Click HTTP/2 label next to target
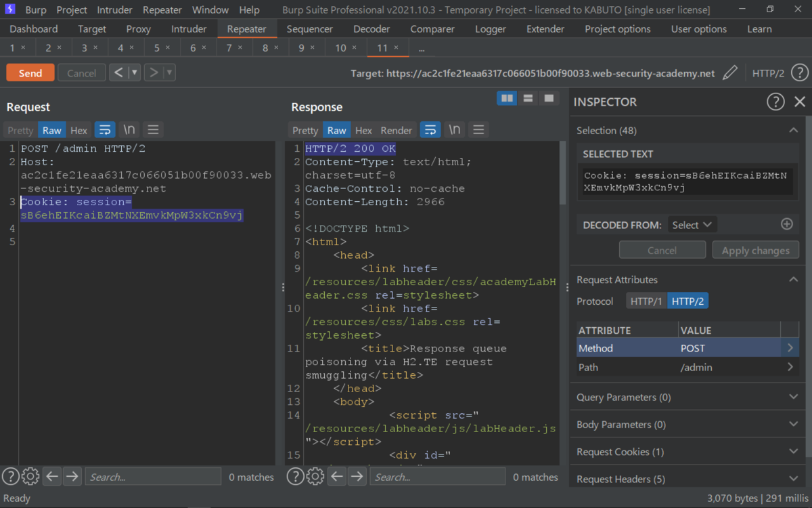Viewport: 812px width, 508px height. click(x=768, y=73)
